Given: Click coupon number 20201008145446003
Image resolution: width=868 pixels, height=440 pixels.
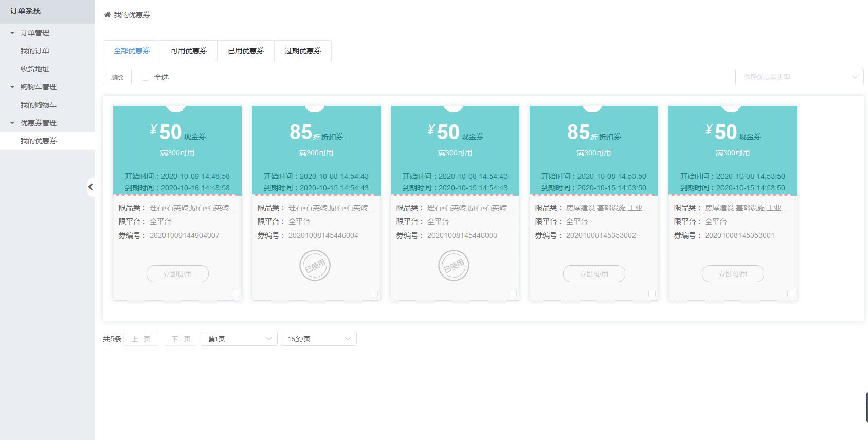Looking at the screenshot, I should click(x=462, y=235).
